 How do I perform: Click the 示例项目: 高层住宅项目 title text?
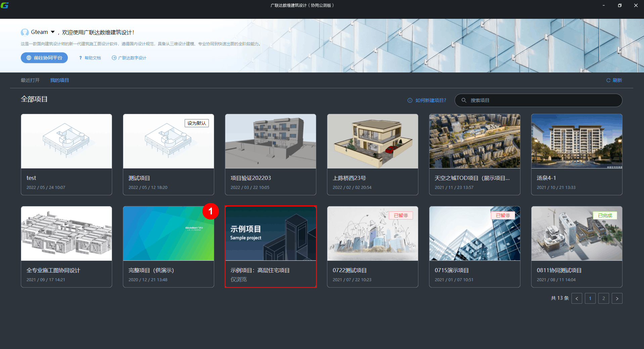click(x=260, y=270)
